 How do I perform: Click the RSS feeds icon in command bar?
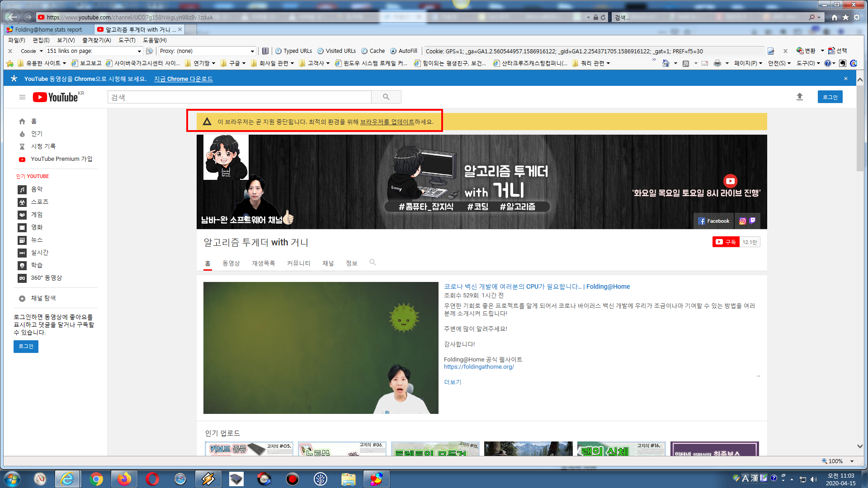[x=686, y=63]
